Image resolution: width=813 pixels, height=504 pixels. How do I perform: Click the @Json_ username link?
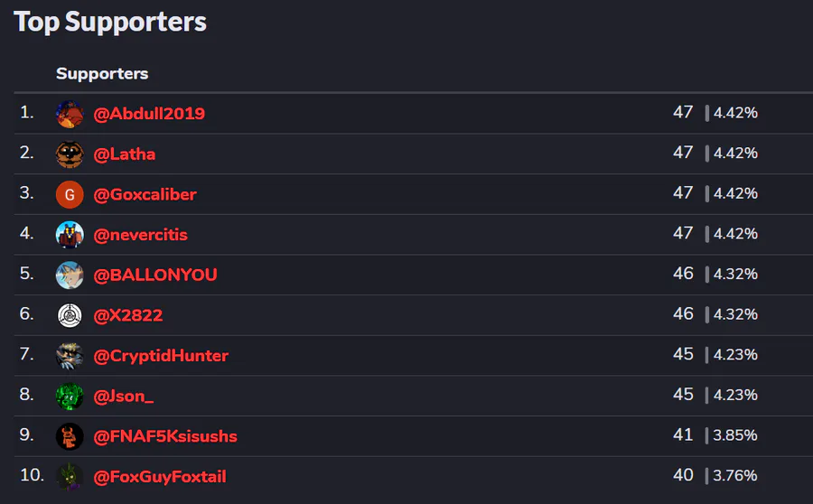[124, 397]
